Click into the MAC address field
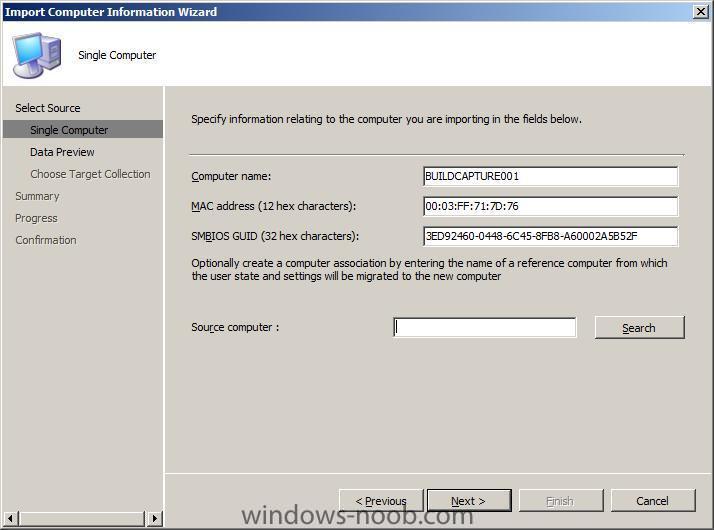The height and width of the screenshot is (530, 714). [x=550, y=206]
